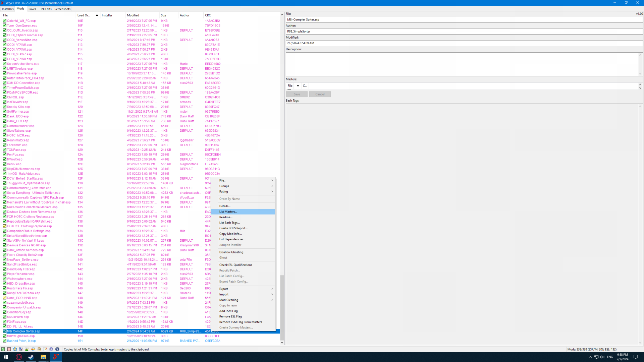Click the notepad with pencil icon

pos(45,349)
